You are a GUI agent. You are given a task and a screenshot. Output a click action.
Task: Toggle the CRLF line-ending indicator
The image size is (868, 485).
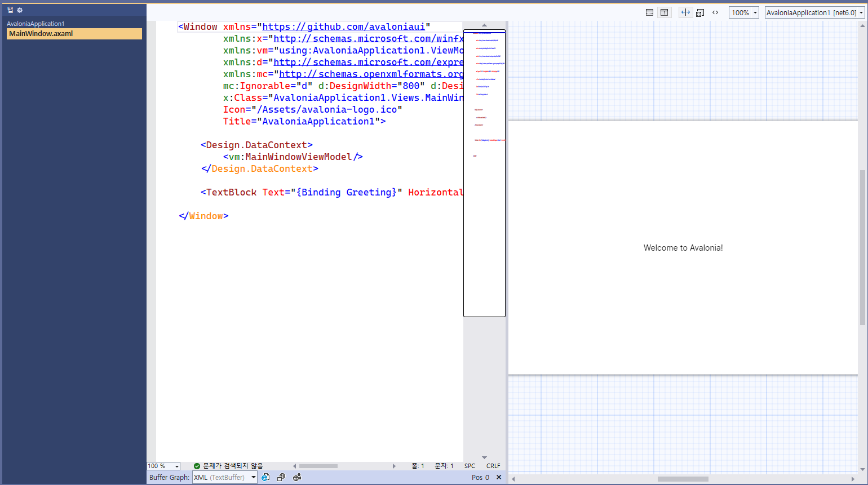pos(493,465)
